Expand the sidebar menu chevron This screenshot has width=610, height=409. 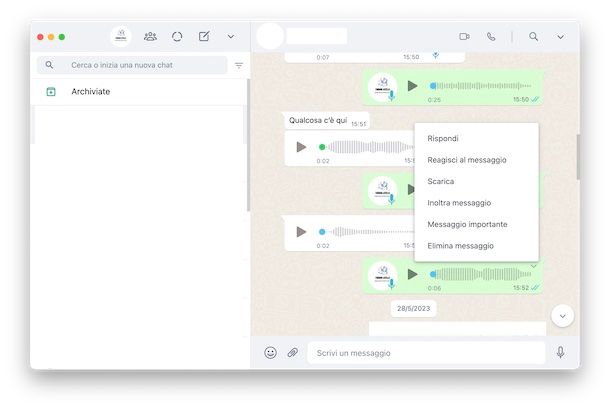tap(231, 37)
